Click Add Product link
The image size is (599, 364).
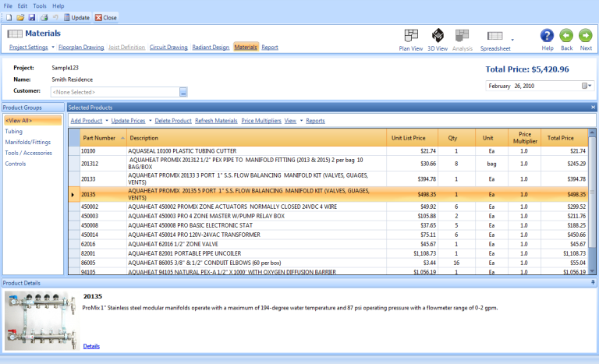click(87, 121)
